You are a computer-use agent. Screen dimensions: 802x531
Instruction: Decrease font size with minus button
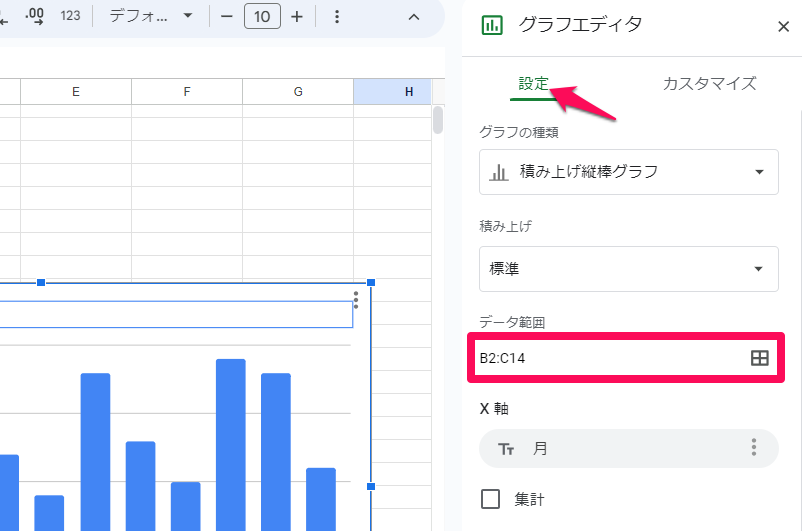click(x=227, y=17)
